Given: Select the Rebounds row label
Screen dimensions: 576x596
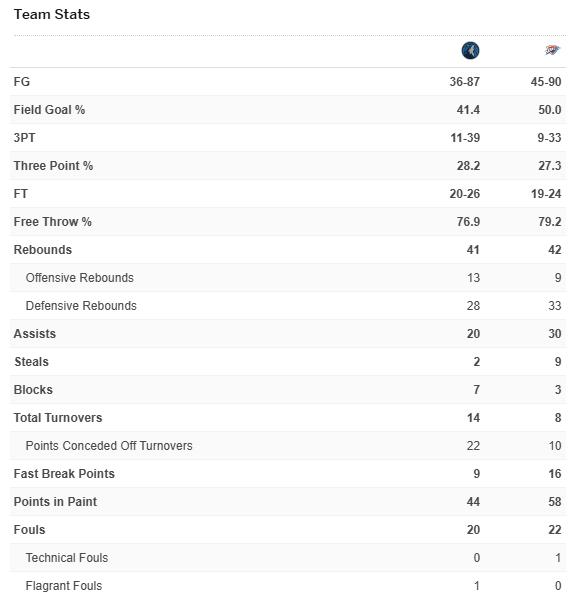Looking at the screenshot, I should tap(43, 250).
